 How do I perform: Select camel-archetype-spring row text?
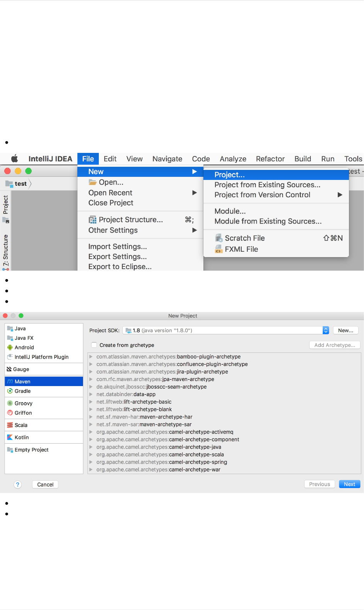click(162, 462)
